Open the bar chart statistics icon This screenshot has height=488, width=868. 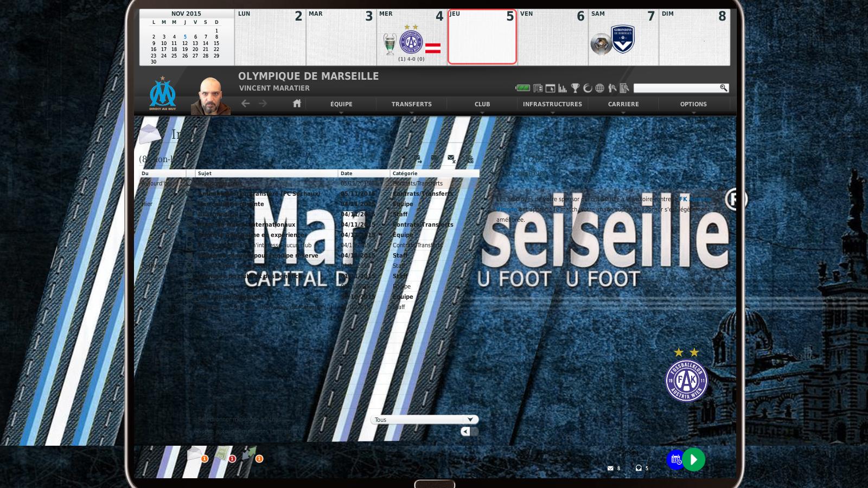pyautogui.click(x=563, y=88)
